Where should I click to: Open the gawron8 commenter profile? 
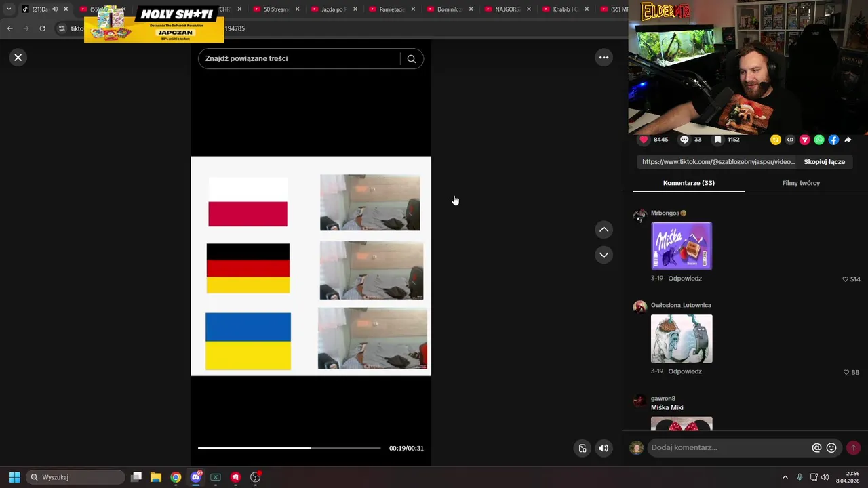click(x=663, y=399)
